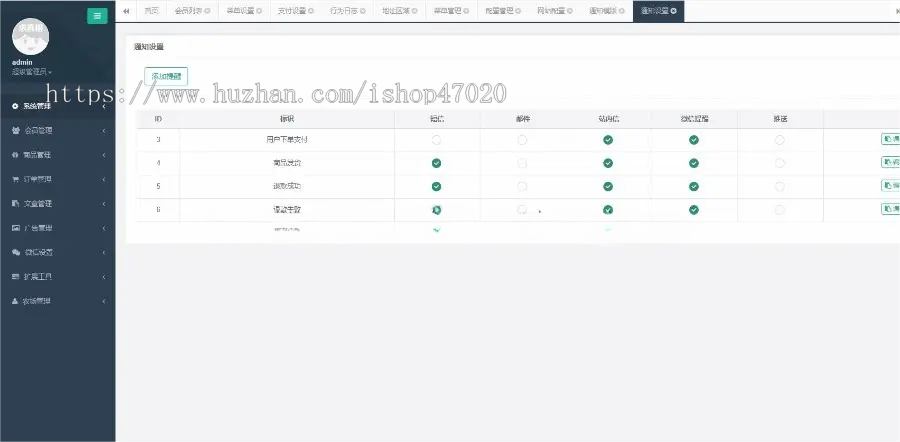Close the 菜单管理 tab with its x
Screen dimensions: 900x442
click(x=466, y=11)
